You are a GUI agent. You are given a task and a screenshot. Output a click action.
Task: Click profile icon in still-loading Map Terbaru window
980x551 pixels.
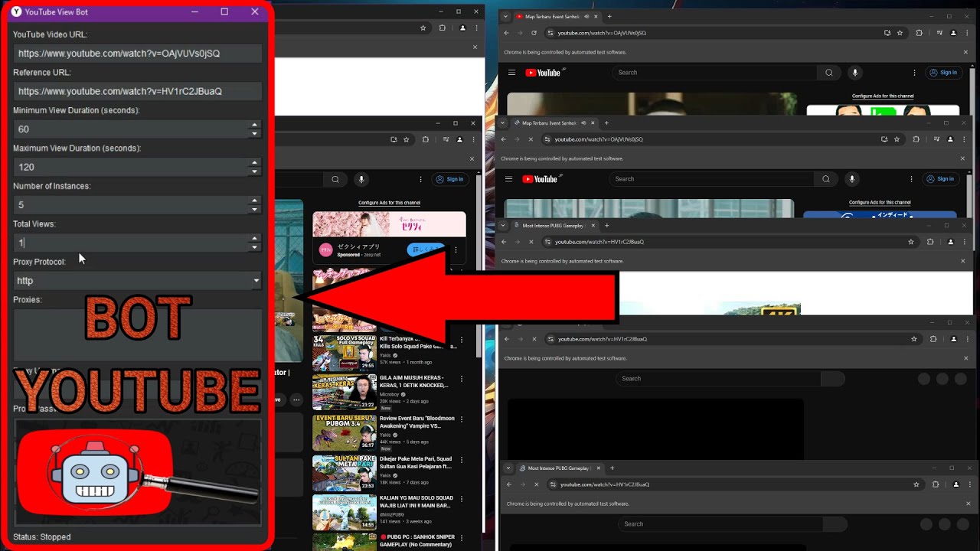tap(950, 139)
